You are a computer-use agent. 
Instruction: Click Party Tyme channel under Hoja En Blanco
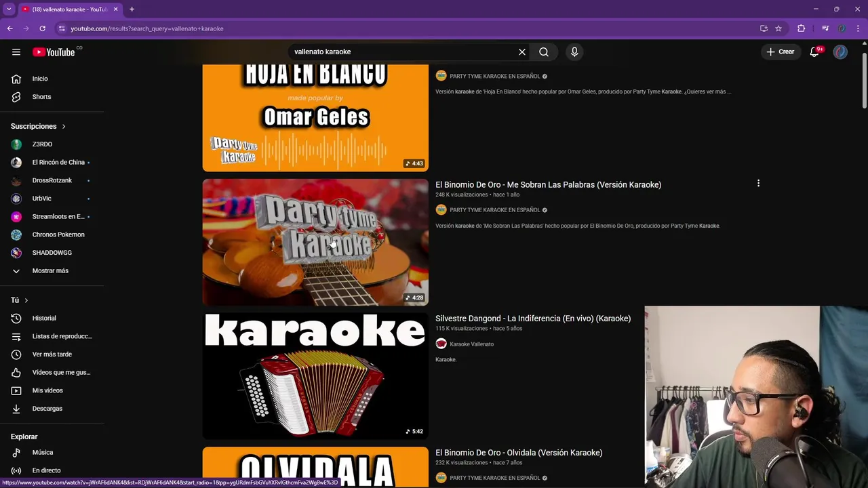click(x=495, y=77)
